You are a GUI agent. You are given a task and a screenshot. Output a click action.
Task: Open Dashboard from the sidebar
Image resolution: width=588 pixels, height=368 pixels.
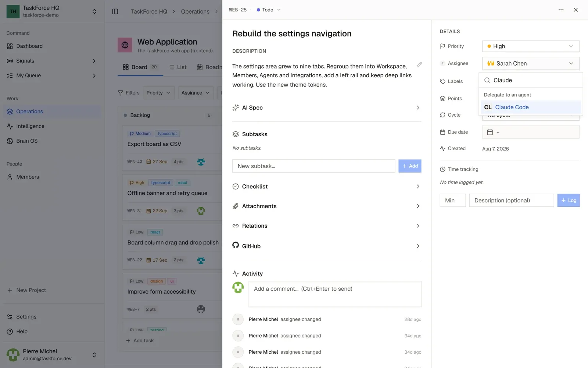[x=51, y=46]
